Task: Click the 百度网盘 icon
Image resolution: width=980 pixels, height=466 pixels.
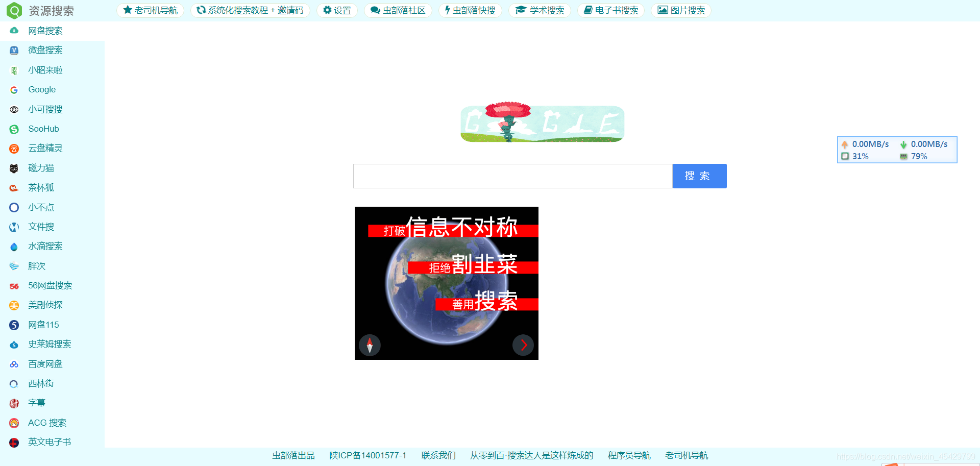Action: point(14,364)
